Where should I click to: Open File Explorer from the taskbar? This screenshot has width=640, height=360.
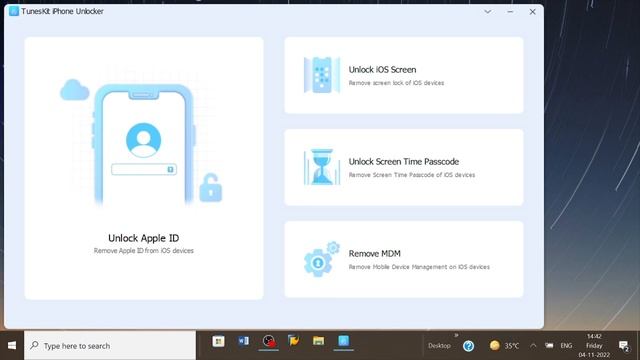[x=318, y=341]
